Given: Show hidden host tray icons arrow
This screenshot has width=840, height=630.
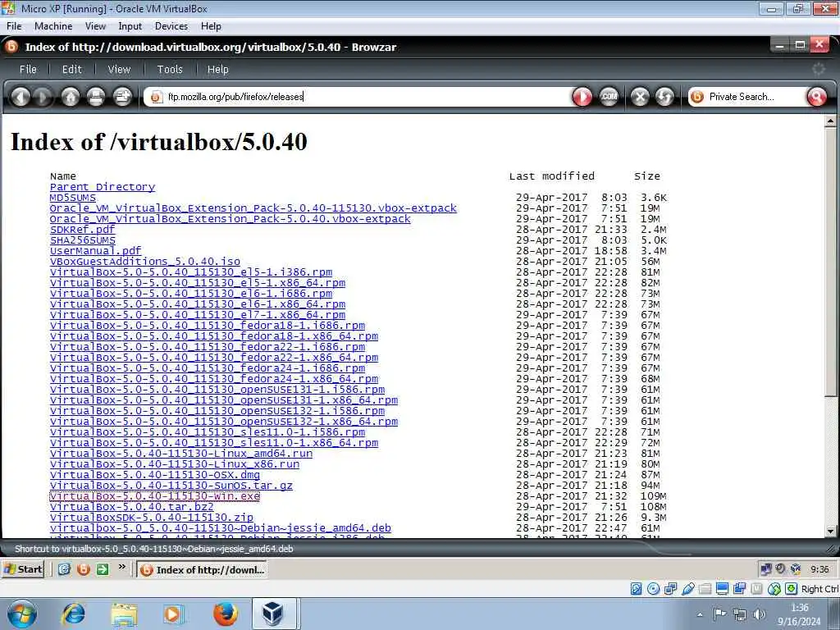Looking at the screenshot, I should (700, 614).
